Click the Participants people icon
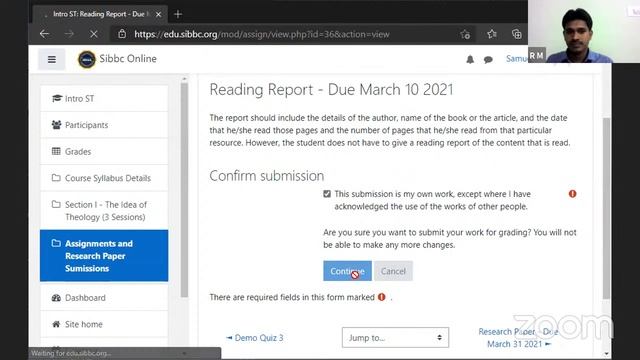The image size is (640, 360). [x=56, y=124]
